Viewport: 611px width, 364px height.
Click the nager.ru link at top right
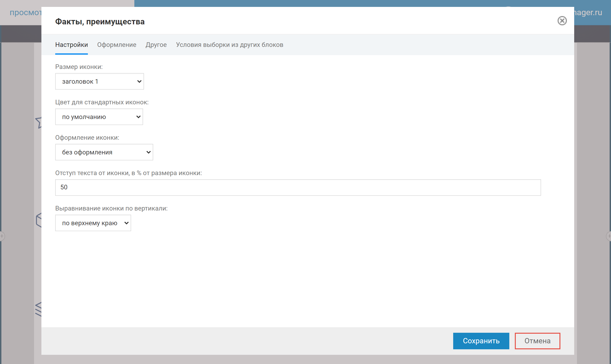tap(588, 12)
